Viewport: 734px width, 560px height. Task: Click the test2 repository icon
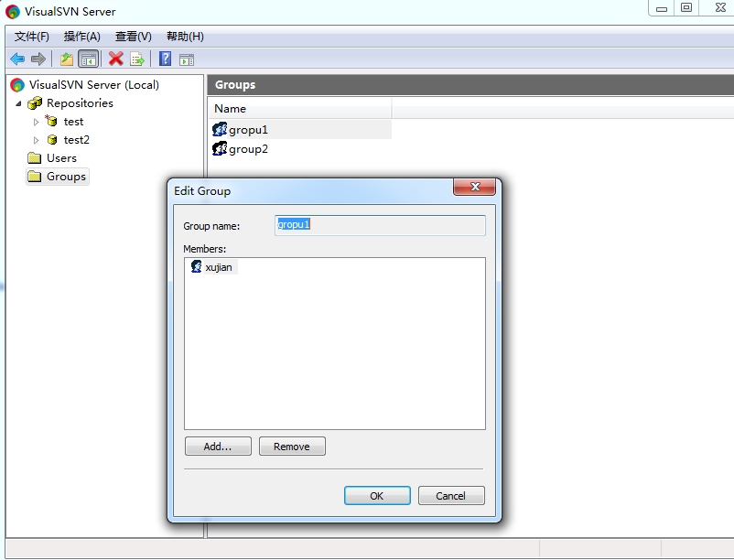52,139
